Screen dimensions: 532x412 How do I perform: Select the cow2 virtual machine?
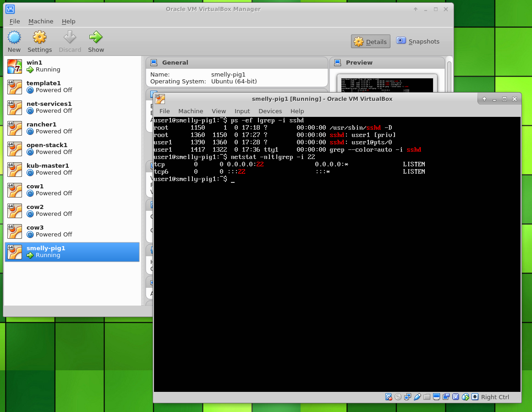(x=72, y=211)
